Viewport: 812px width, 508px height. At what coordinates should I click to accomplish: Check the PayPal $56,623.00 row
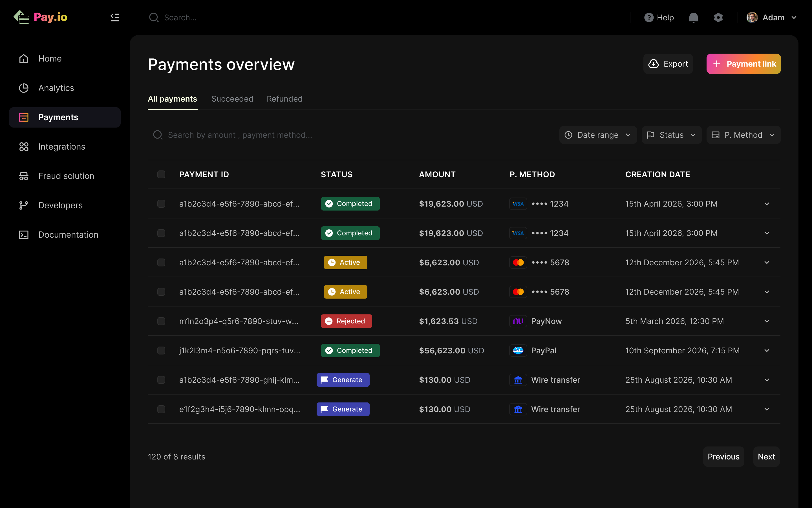point(161,351)
